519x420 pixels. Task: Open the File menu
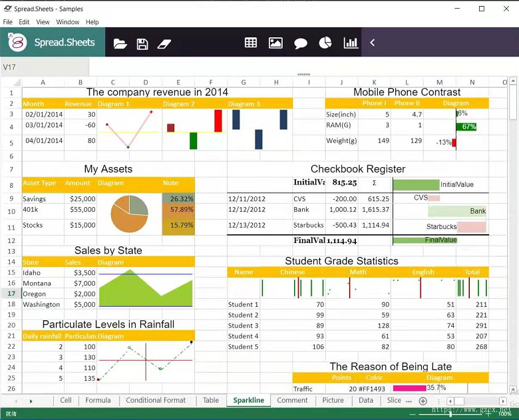tap(7, 22)
